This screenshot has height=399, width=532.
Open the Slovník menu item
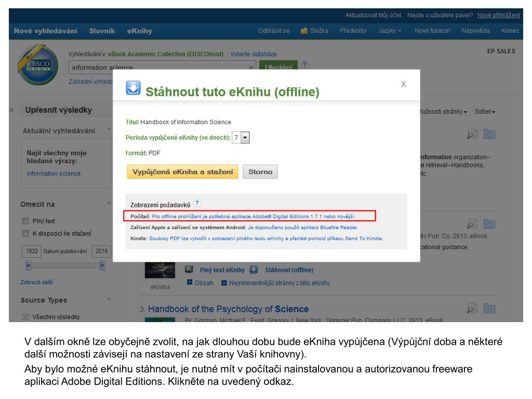tap(102, 31)
